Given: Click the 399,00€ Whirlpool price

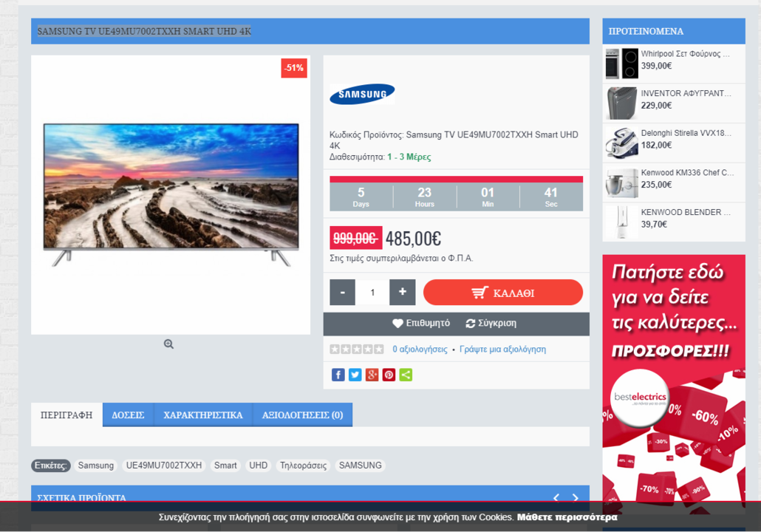Looking at the screenshot, I should pos(656,66).
